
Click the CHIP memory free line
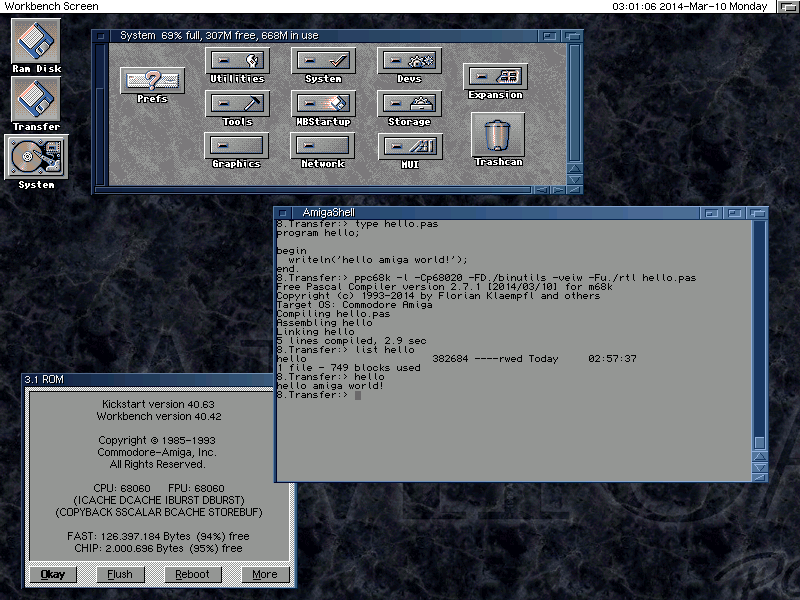click(x=158, y=548)
